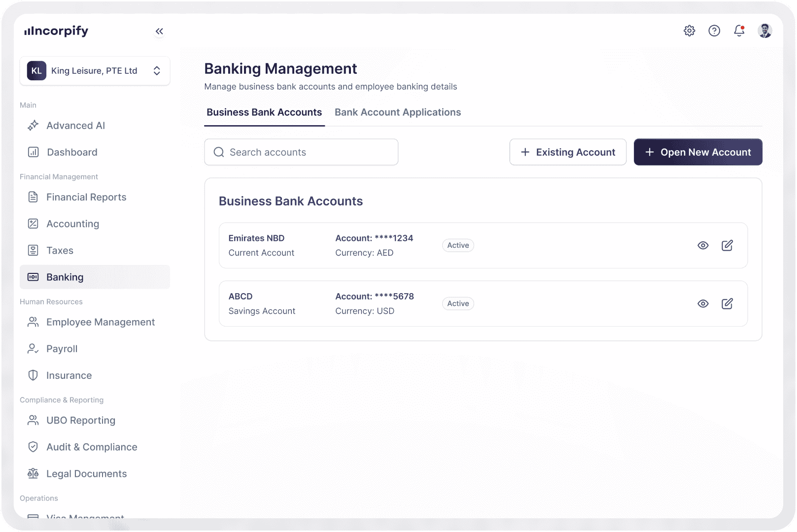The image size is (797, 532).
Task: Open the help question mark icon
Action: 714,31
